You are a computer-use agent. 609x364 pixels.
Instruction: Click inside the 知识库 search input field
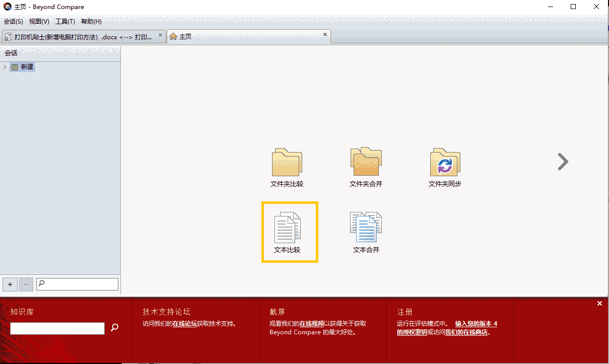[x=57, y=328]
